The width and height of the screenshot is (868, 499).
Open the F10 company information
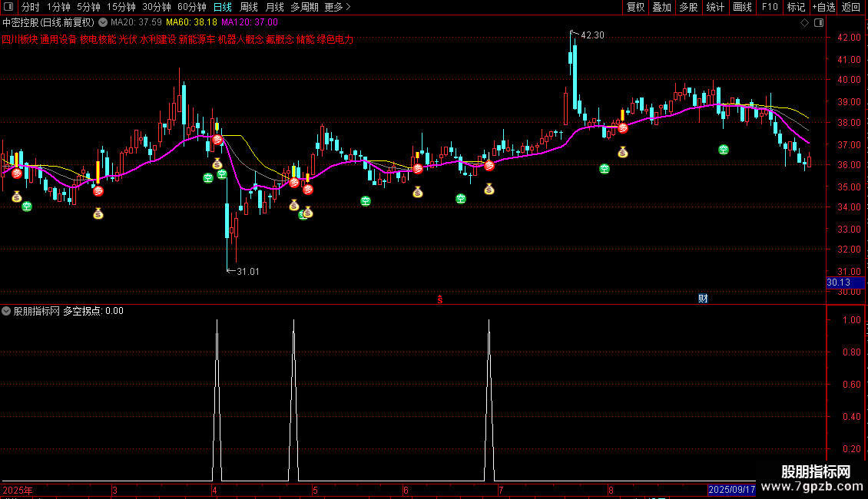pos(770,7)
